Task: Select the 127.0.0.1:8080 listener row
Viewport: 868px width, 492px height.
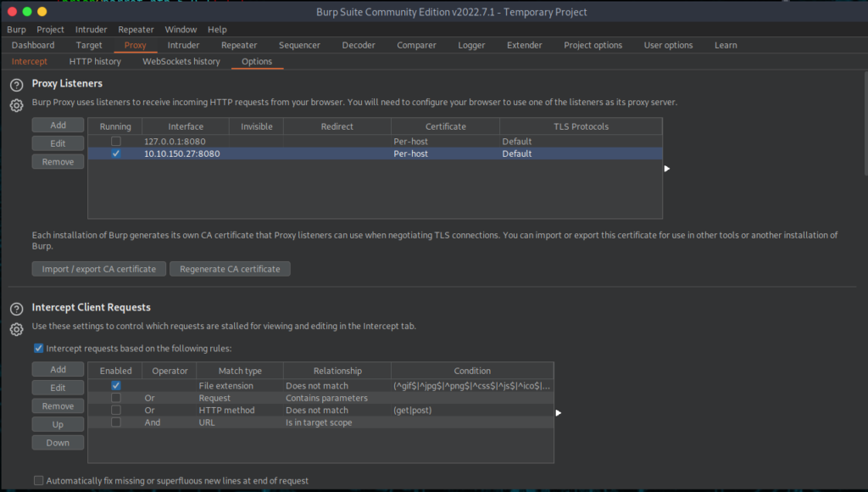Action: (375, 142)
